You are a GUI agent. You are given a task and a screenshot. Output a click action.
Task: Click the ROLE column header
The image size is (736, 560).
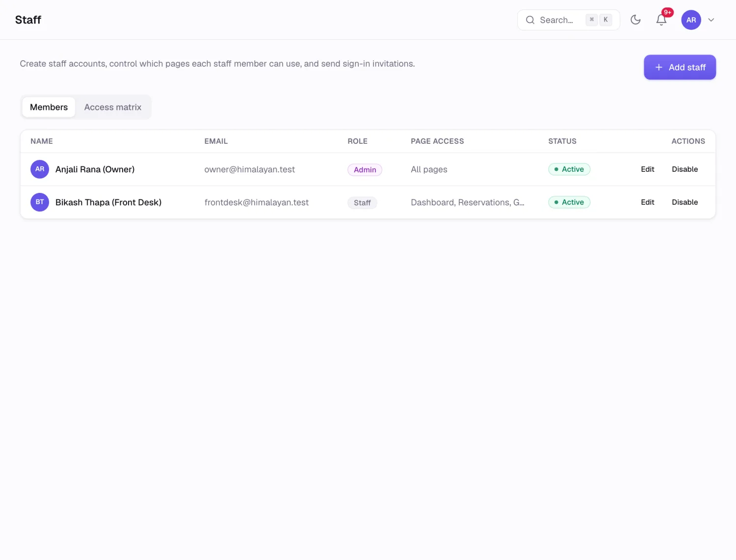[357, 141]
